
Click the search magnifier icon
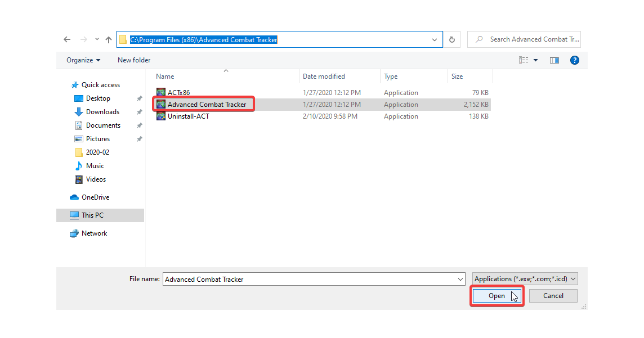click(x=479, y=39)
